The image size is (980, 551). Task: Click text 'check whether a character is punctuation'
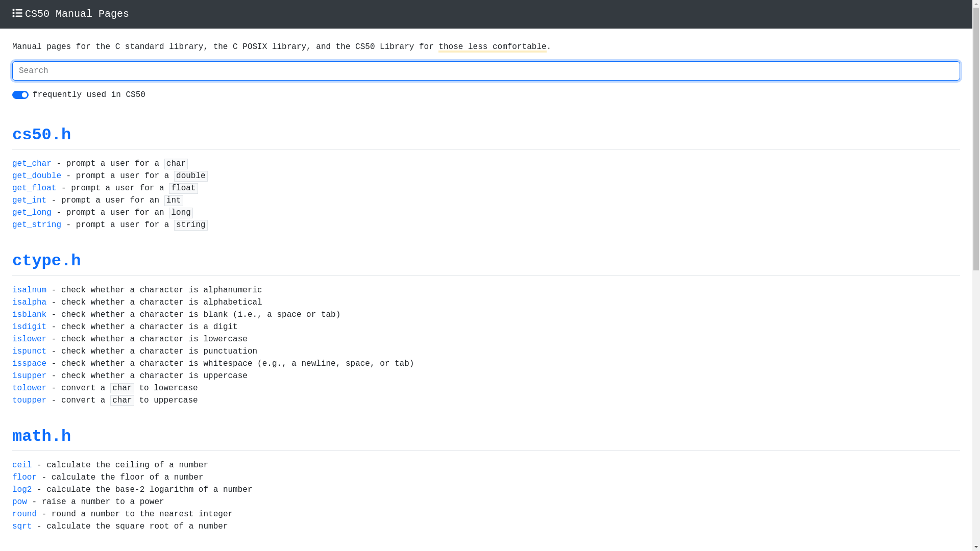[x=159, y=352]
